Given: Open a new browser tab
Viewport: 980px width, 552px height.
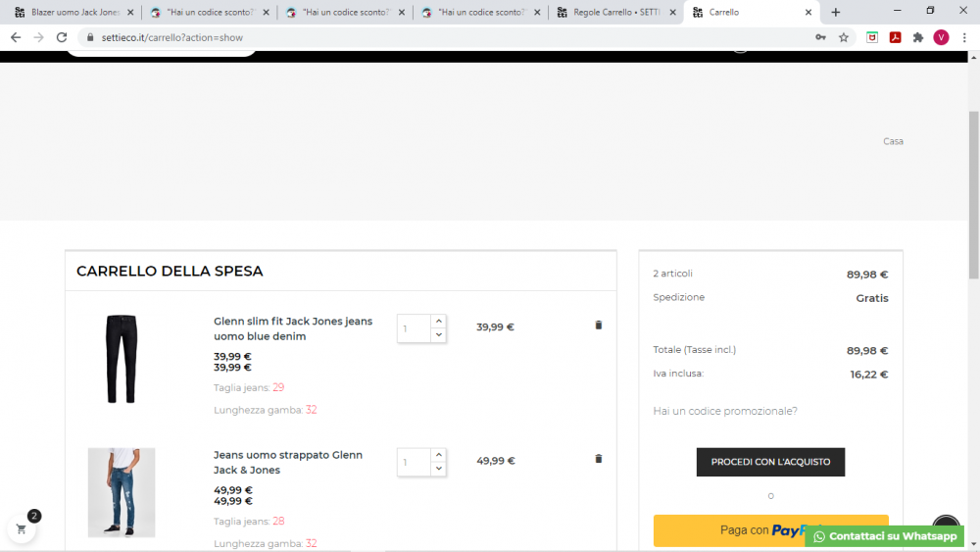Looking at the screenshot, I should pos(836,12).
